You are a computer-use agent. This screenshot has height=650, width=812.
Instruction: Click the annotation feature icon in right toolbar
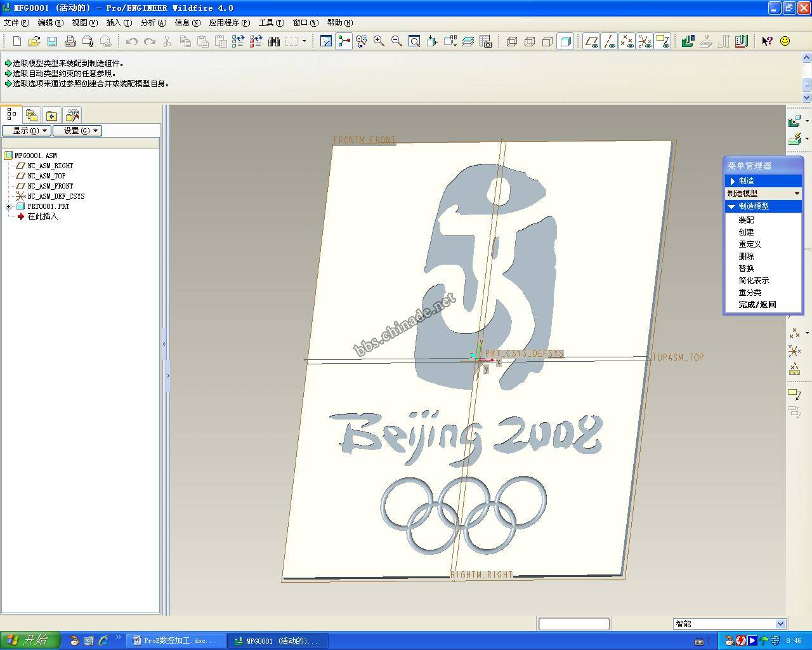tap(794, 394)
